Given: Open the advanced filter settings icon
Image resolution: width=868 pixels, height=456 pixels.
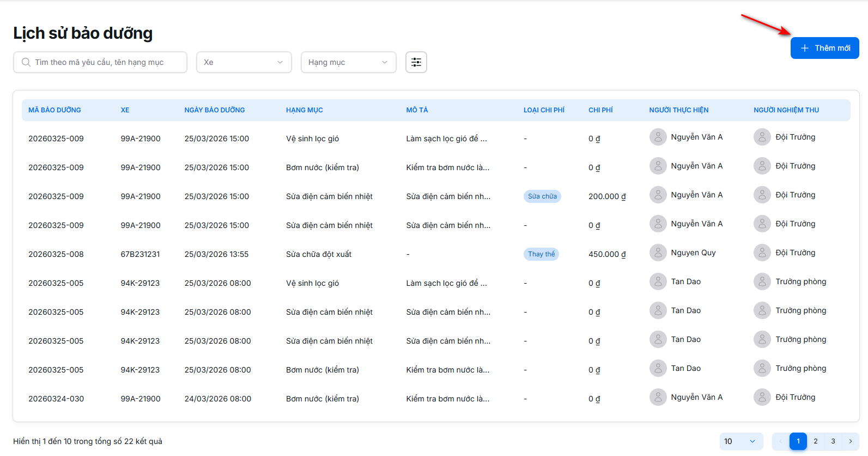Looking at the screenshot, I should 416,62.
